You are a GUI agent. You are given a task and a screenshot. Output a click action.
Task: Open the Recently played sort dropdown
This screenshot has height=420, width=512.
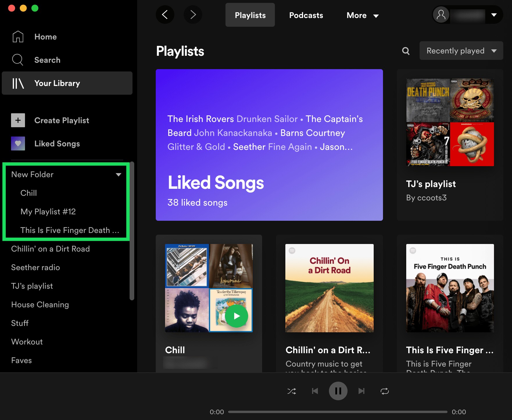[461, 51]
